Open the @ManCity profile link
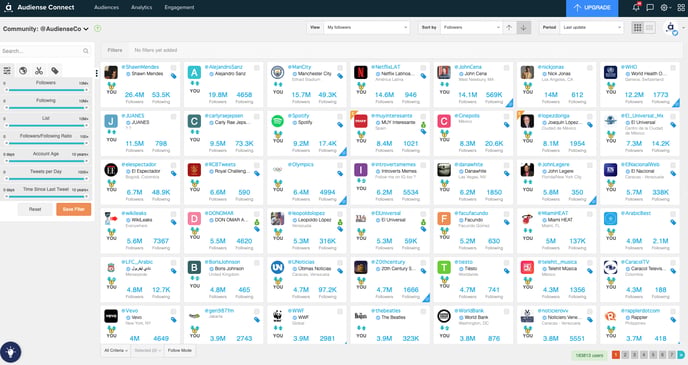 (x=299, y=67)
